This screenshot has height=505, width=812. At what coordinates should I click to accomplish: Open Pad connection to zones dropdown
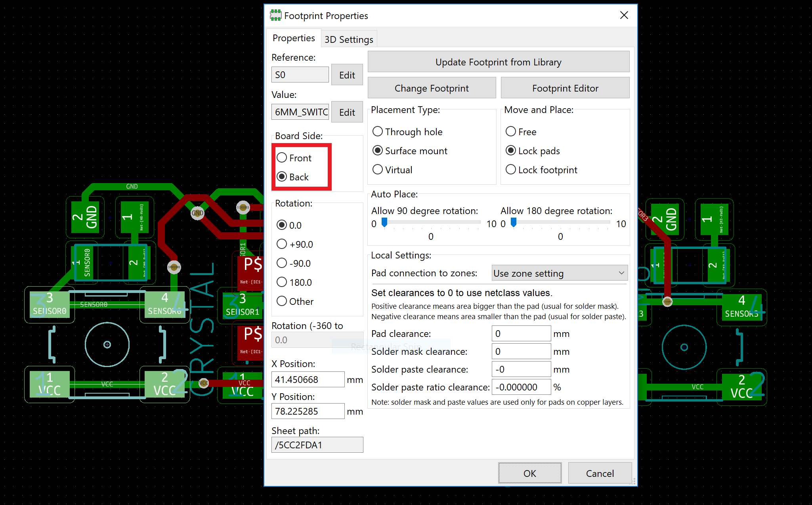(559, 273)
